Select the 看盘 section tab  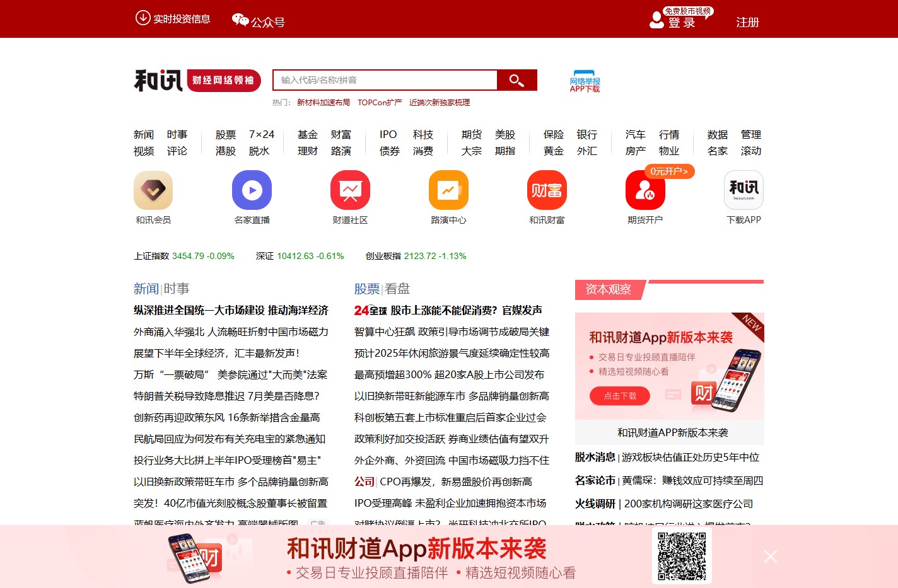[397, 289]
